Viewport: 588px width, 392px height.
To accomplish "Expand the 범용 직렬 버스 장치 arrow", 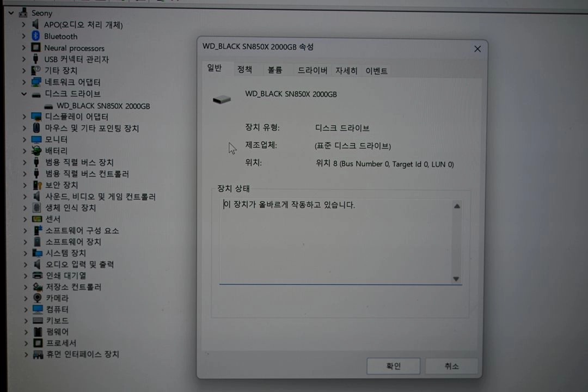I will click(24, 162).
